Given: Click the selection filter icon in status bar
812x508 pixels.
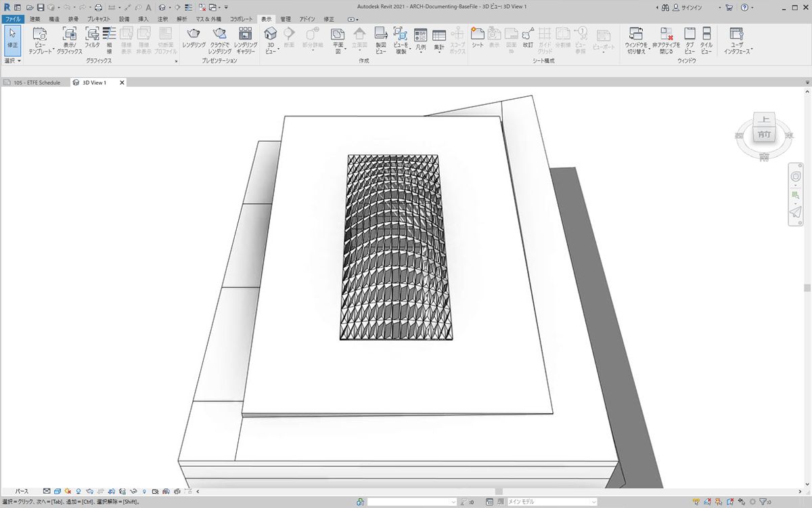Looking at the screenshot, I should point(764,502).
